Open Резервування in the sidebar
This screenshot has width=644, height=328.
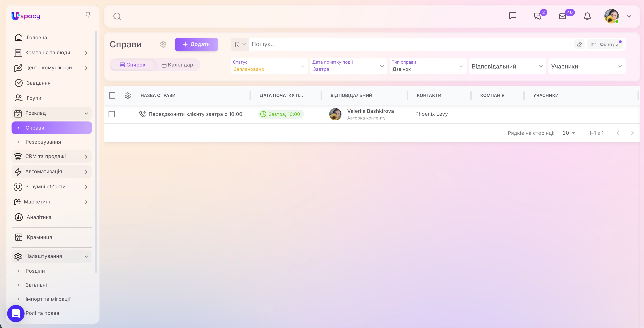pyautogui.click(x=43, y=142)
